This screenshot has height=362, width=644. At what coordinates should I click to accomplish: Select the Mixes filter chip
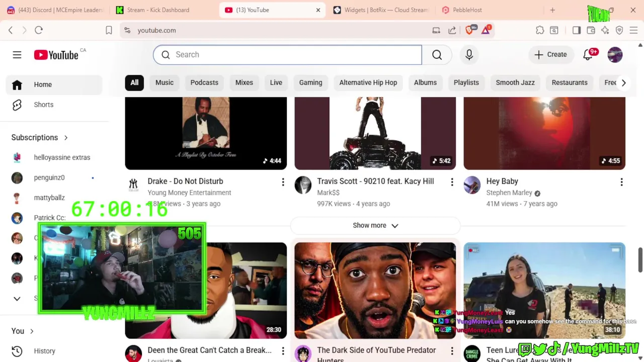244,82
